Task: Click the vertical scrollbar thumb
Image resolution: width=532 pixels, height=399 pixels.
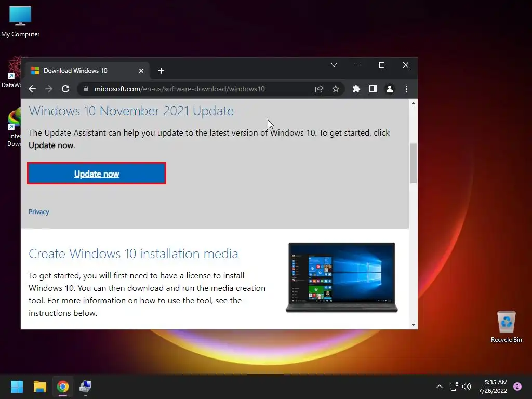Action: 413,163
